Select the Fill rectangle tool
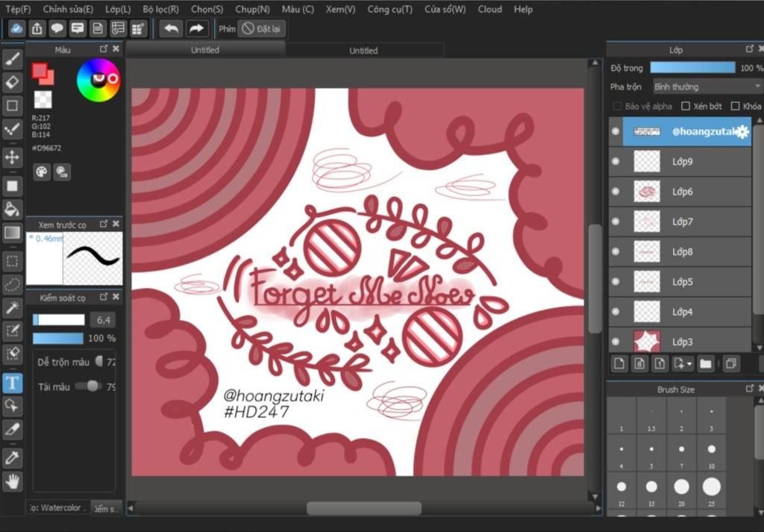This screenshot has height=532, width=764. [x=12, y=186]
